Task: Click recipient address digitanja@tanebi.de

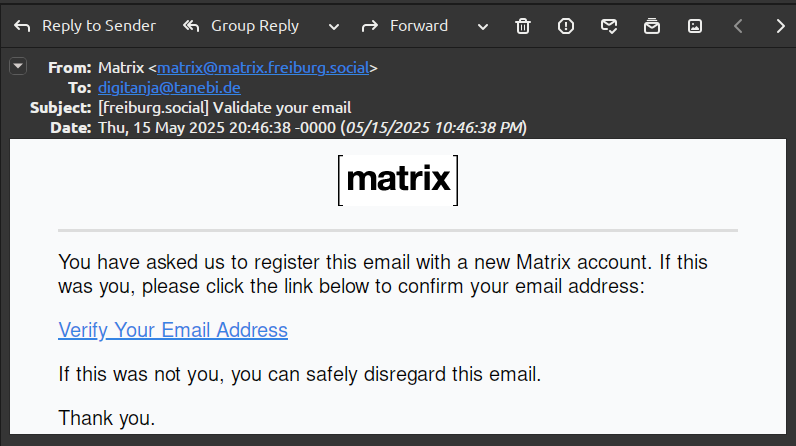Action: click(x=169, y=88)
